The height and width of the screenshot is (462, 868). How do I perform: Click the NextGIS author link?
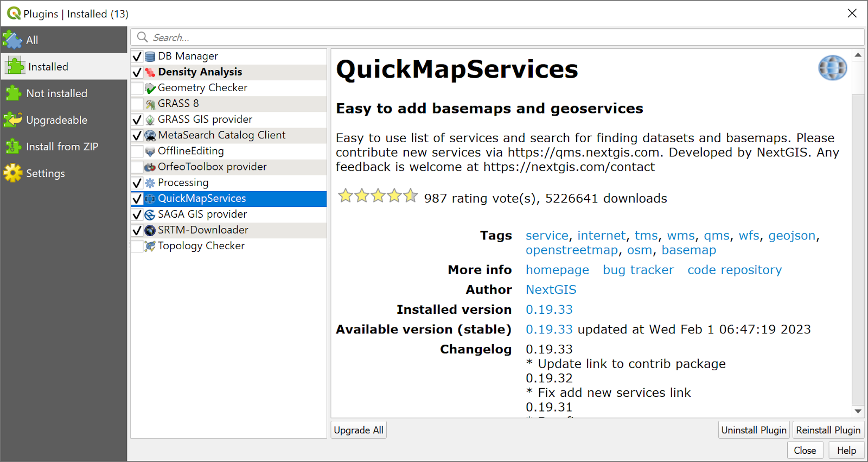coord(551,289)
